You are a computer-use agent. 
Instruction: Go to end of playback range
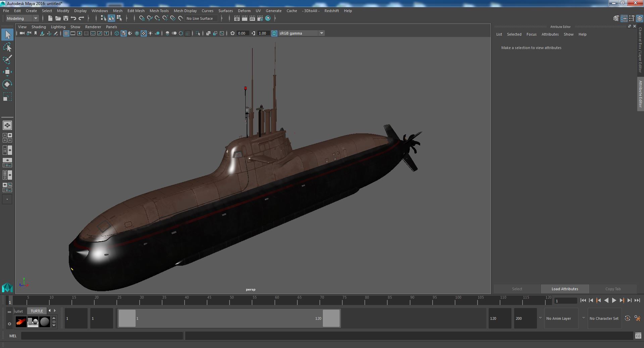(637, 301)
